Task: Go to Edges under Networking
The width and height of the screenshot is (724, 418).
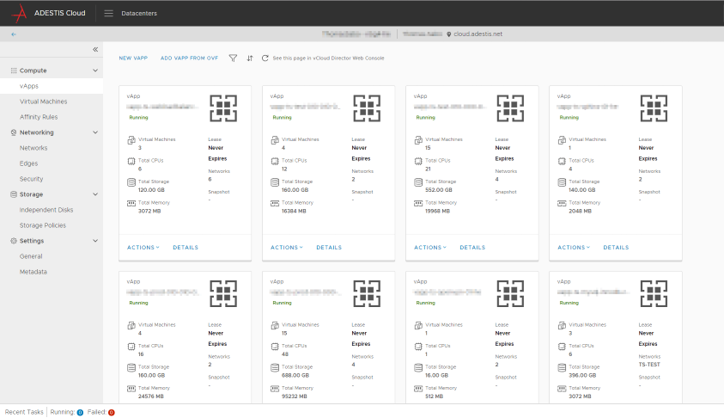Action: pyautogui.click(x=30, y=163)
